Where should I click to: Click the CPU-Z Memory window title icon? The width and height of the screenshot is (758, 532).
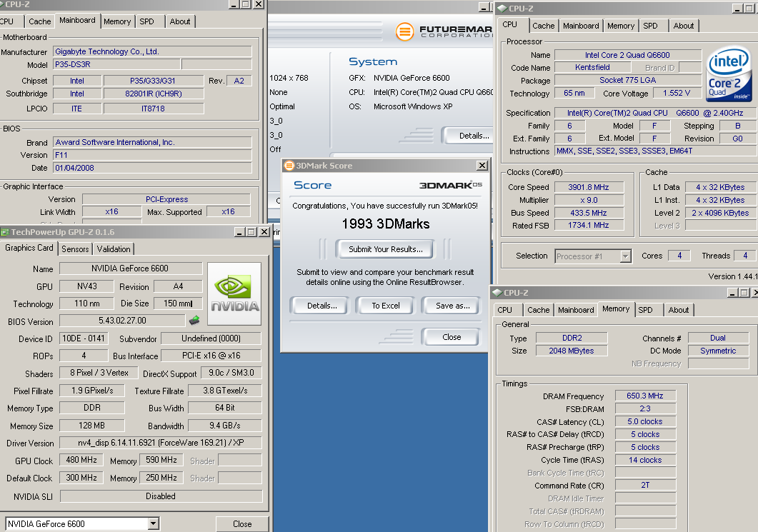point(497,292)
